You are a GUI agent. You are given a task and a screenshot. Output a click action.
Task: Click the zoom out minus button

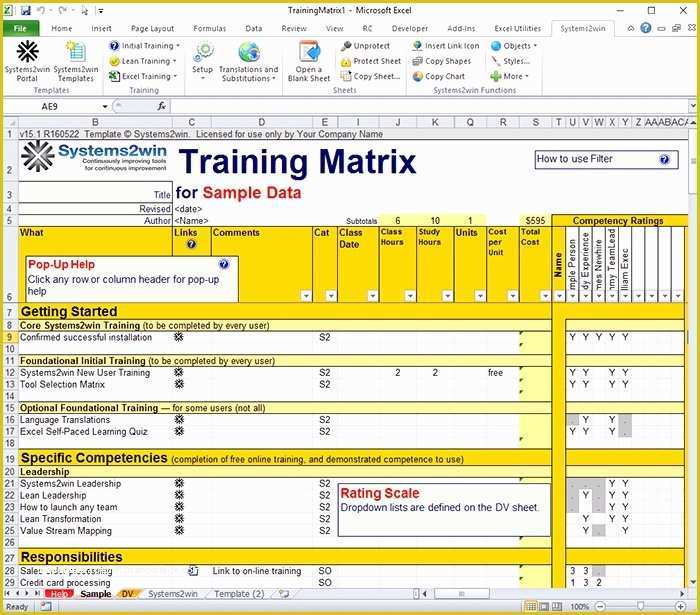[600, 606]
